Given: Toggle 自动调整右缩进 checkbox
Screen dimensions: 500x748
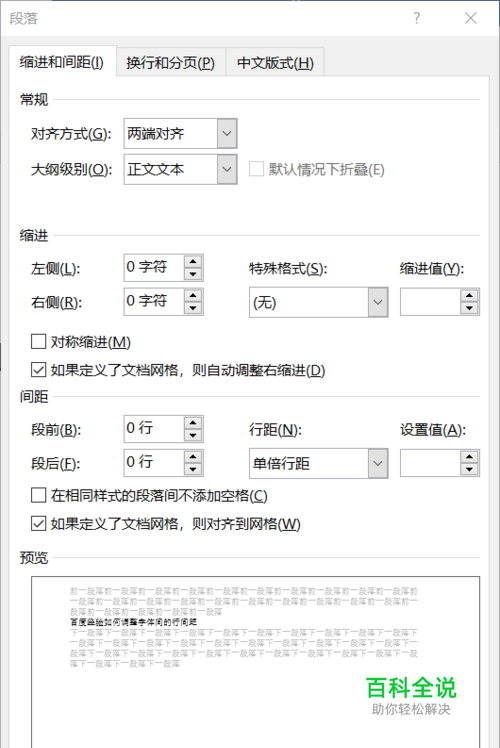Looking at the screenshot, I should (38, 370).
